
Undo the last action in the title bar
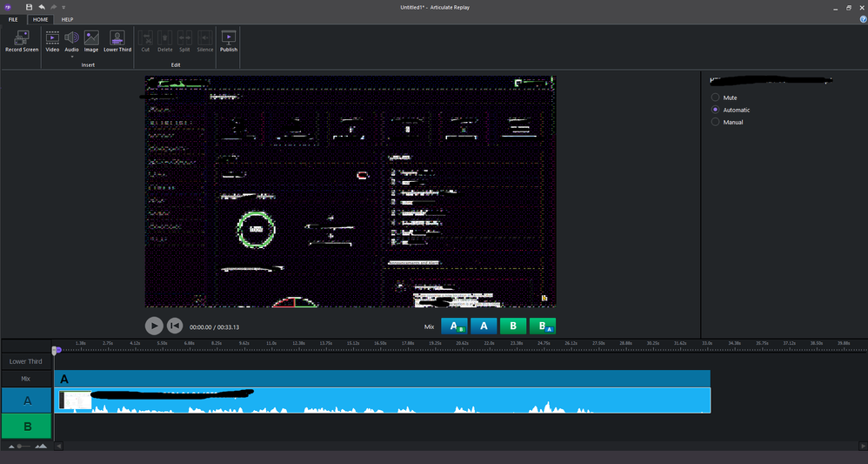click(41, 7)
